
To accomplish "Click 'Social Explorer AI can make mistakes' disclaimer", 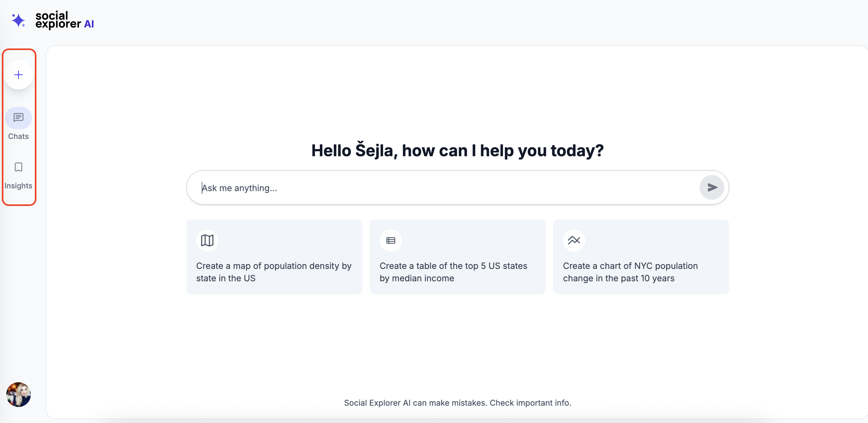I will tap(415, 403).
